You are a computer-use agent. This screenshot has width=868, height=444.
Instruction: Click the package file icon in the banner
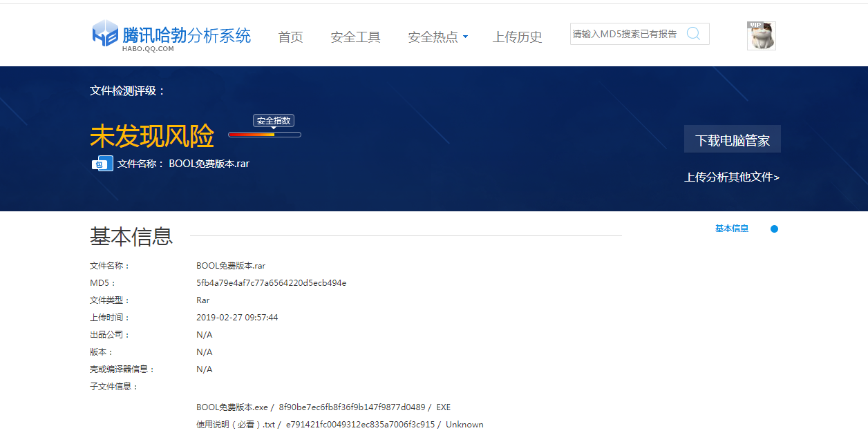[102, 164]
